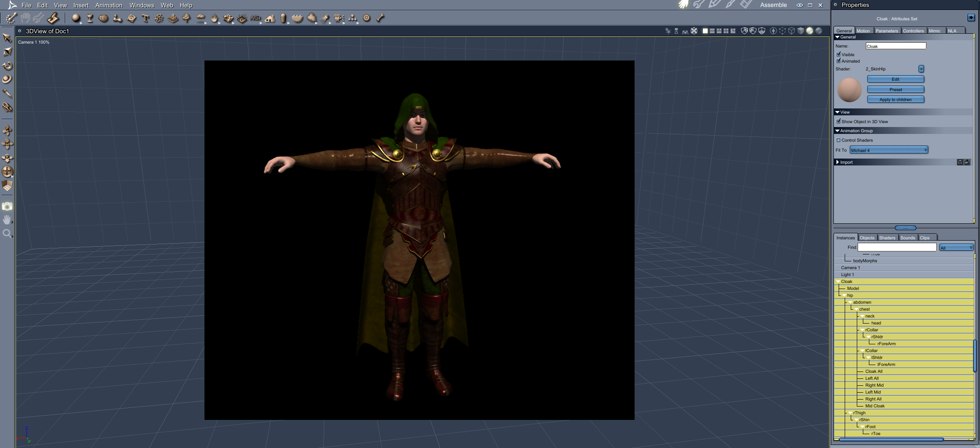The width and height of the screenshot is (980, 448).
Task: Select the arrow selection tool
Action: point(7,38)
